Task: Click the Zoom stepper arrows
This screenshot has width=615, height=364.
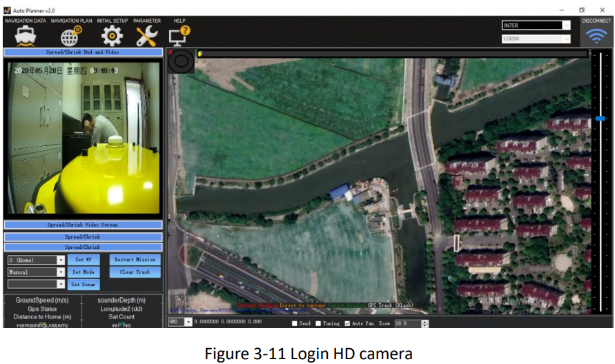Action: click(424, 323)
